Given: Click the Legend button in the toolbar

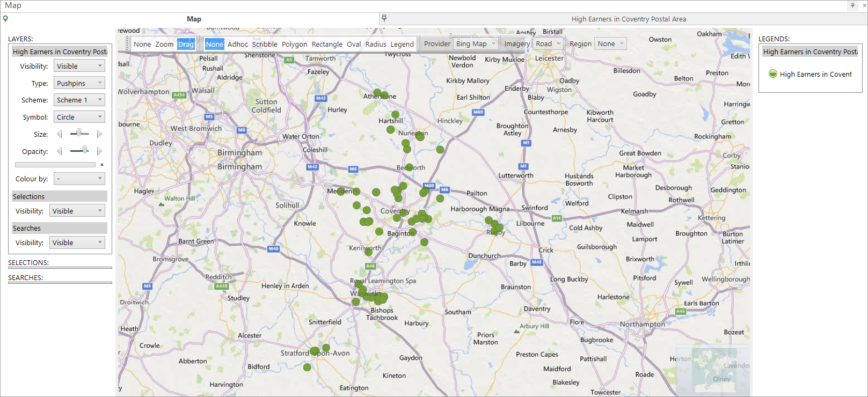Looking at the screenshot, I should 402,44.
